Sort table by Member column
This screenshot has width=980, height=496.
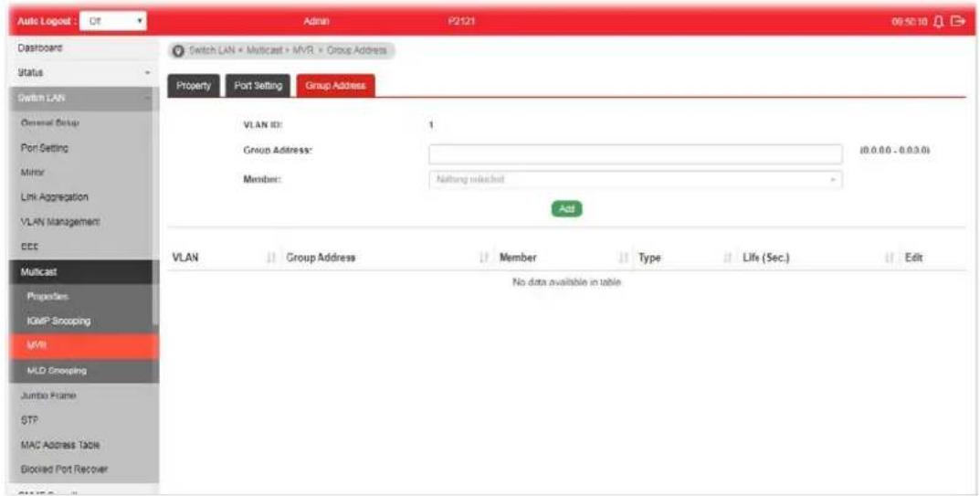click(x=564, y=258)
